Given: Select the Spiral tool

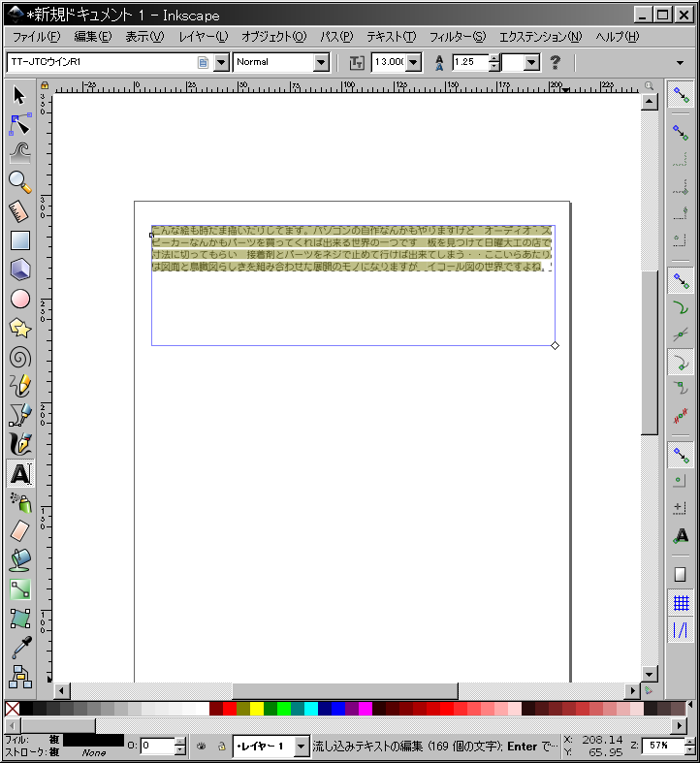Looking at the screenshot, I should (x=19, y=358).
